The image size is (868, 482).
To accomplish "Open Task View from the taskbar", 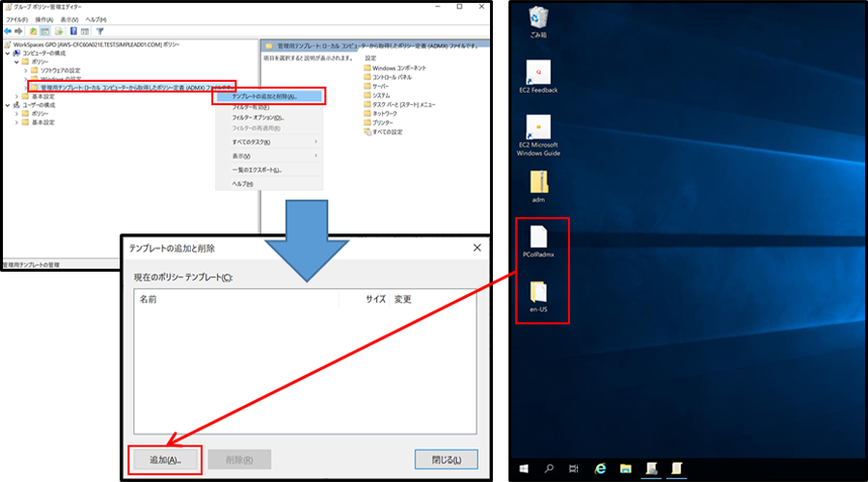I will click(574, 469).
